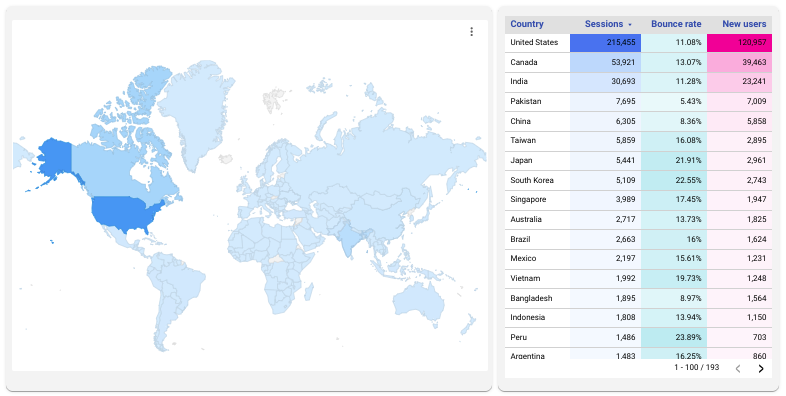
Task: Click the 7,009 new users value
Action: coord(756,101)
